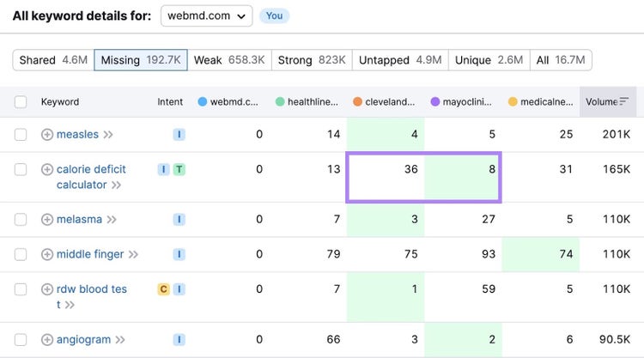The width and height of the screenshot is (644, 358).
Task: Open the melasma keyword link
Action: pos(79,219)
